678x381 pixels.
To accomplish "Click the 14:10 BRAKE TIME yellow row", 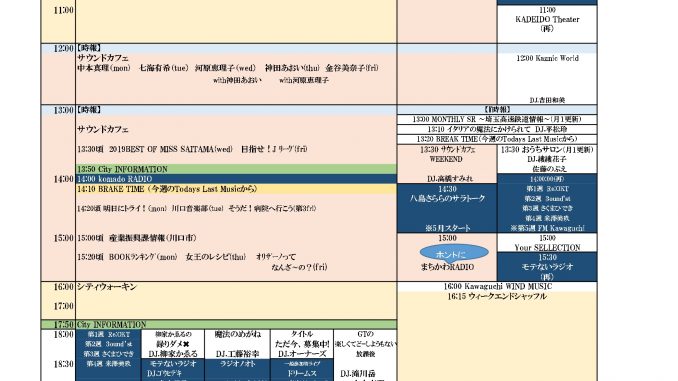I will (236, 189).
